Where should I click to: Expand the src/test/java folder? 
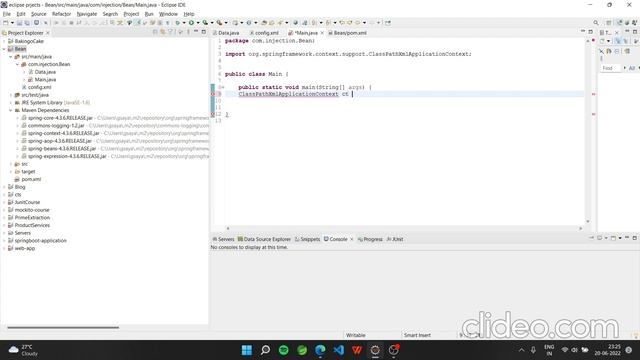pos(11,95)
